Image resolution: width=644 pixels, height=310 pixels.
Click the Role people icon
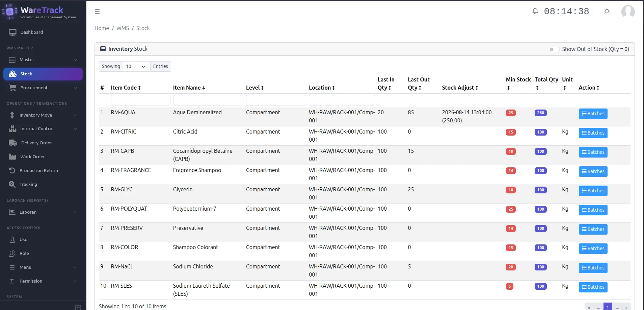[12, 254]
